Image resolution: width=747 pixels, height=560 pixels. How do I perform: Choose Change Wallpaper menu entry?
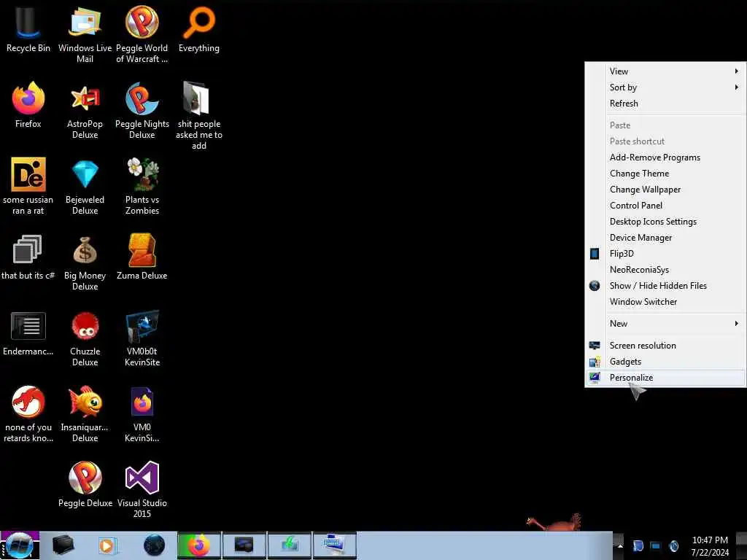(x=673, y=190)
